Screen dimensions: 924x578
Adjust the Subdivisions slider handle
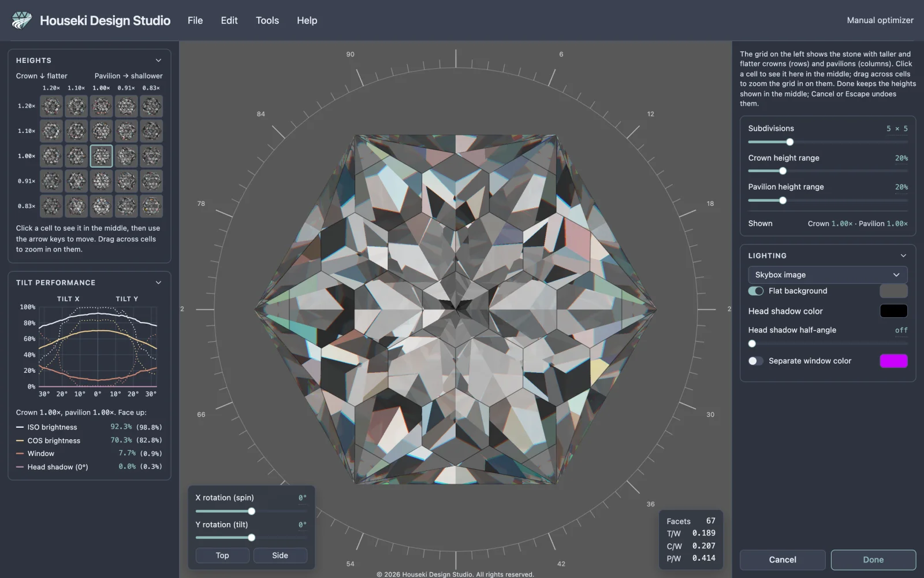(789, 142)
